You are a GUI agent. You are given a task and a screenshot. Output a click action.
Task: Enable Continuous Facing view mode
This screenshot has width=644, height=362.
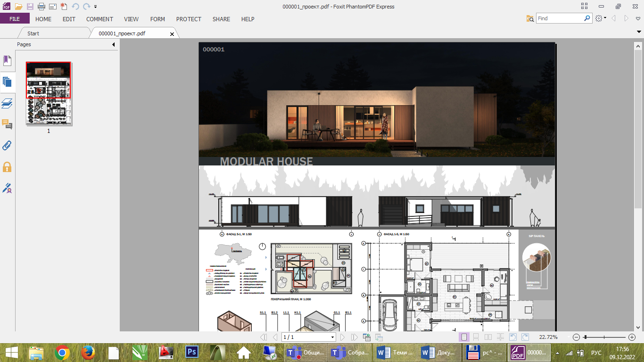[x=500, y=337]
